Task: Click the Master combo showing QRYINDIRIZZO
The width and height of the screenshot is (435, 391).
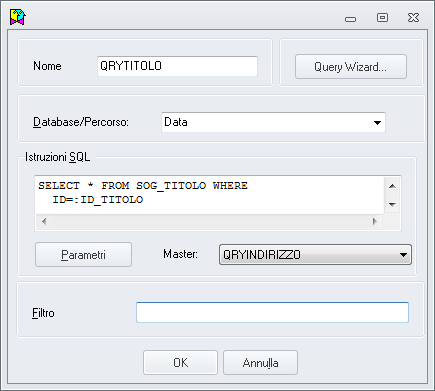Action: [x=315, y=255]
